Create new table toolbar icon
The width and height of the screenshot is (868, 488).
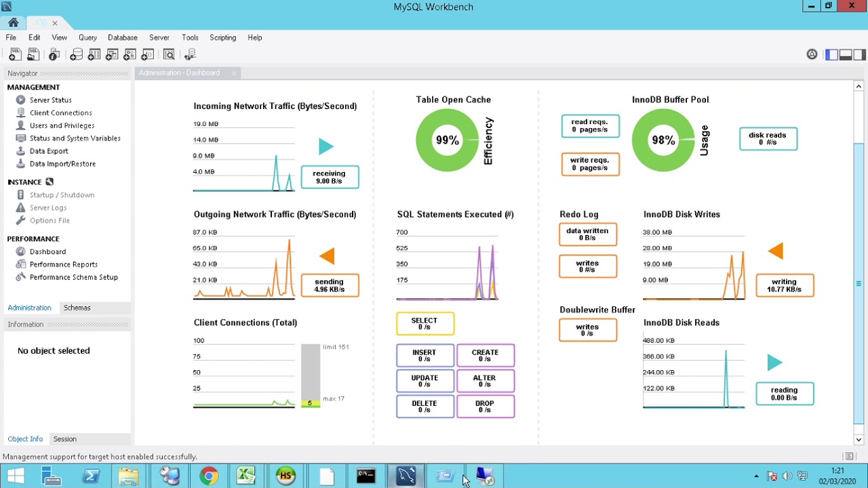[94, 55]
